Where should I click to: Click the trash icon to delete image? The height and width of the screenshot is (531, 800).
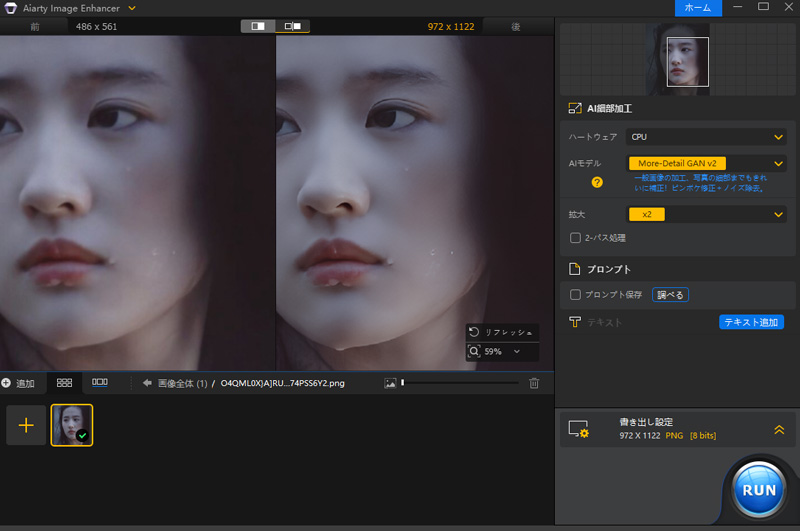tap(534, 383)
